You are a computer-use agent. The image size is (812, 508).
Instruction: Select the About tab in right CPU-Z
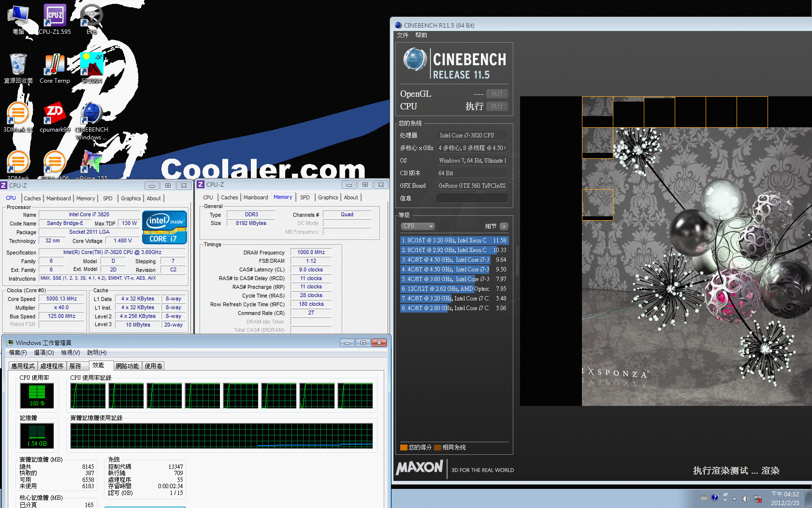point(351,197)
